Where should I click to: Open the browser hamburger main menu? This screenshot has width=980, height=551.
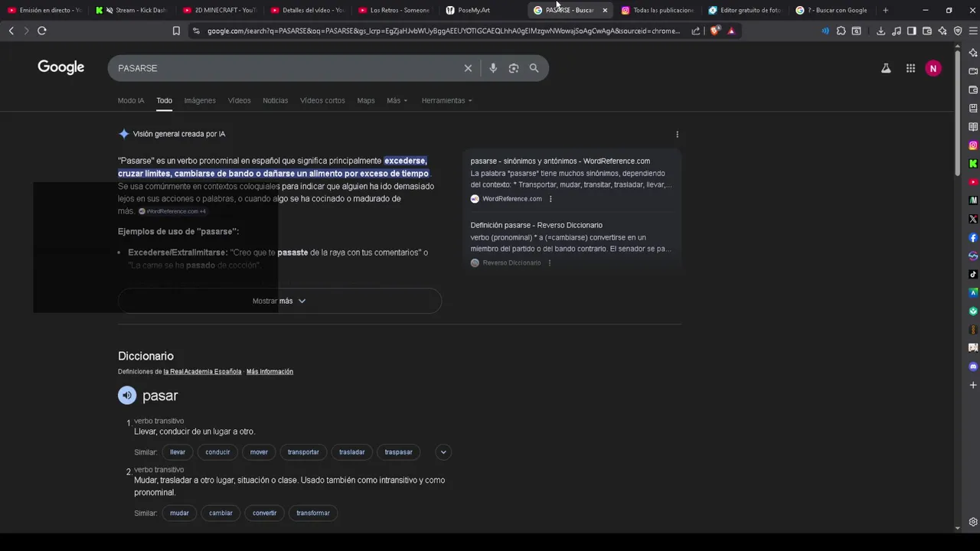[973, 31]
